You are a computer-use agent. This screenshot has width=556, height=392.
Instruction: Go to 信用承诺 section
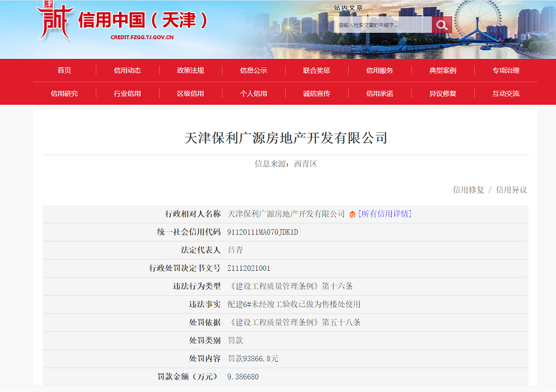coord(380,94)
